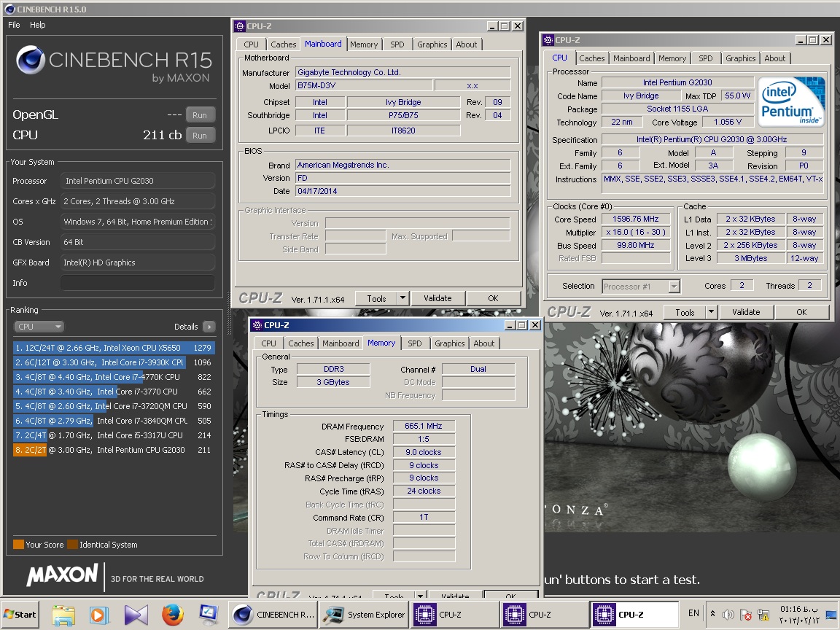This screenshot has width=840, height=630.
Task: Click the DRAM Frequency 665.1 MHz value
Action: [x=423, y=426]
